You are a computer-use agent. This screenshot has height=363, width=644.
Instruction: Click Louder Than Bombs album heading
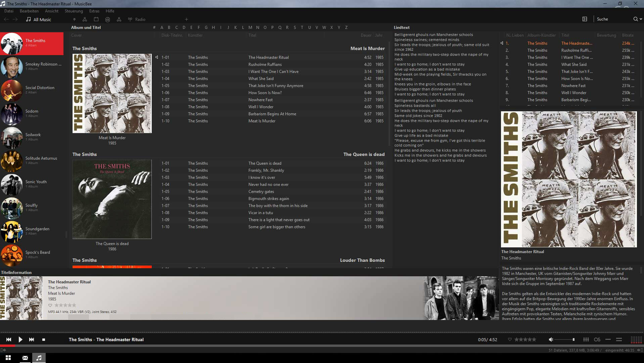pos(362,260)
